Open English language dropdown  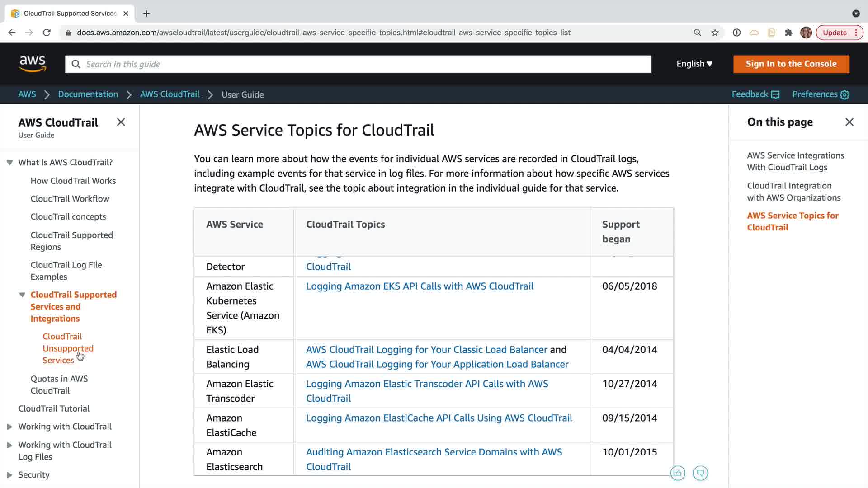(x=694, y=64)
